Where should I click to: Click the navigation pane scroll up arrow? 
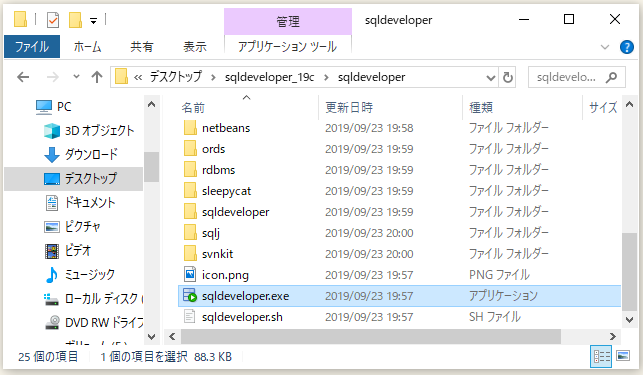(x=151, y=105)
